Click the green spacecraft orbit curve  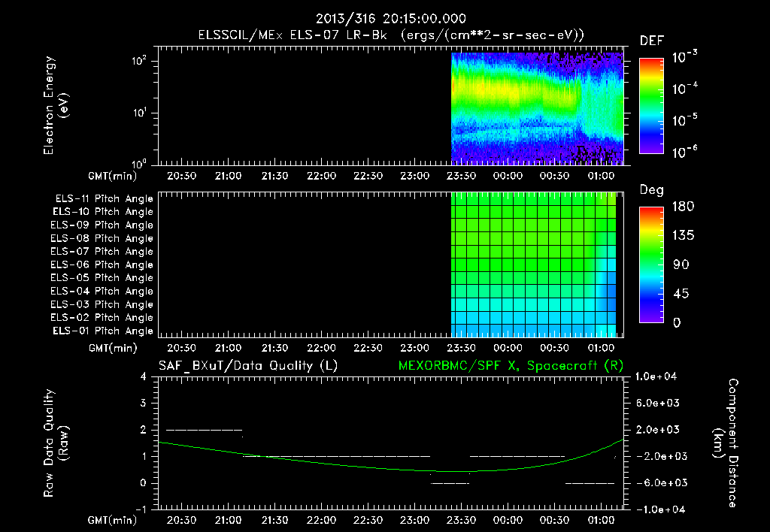[390, 468]
